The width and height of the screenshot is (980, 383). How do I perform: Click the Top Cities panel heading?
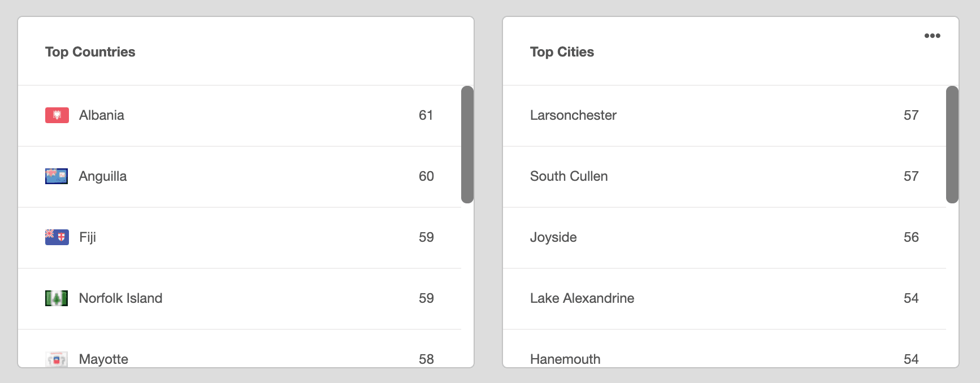[x=562, y=52]
